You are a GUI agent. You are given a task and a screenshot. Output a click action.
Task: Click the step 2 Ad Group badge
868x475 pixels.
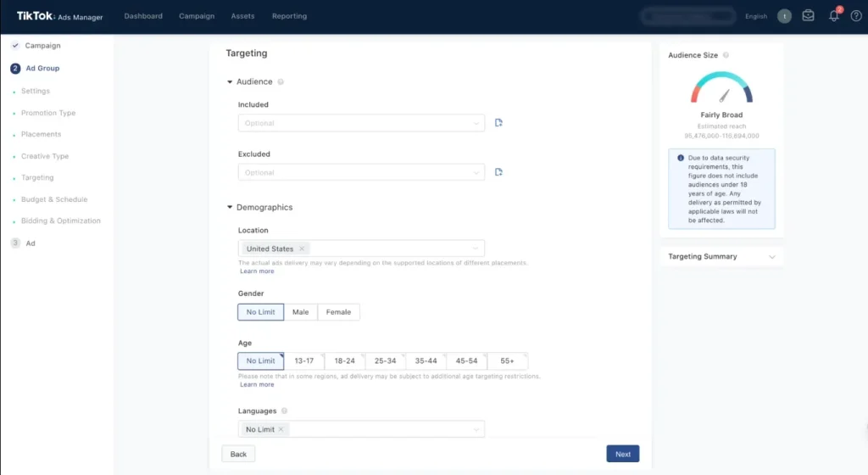coord(15,68)
